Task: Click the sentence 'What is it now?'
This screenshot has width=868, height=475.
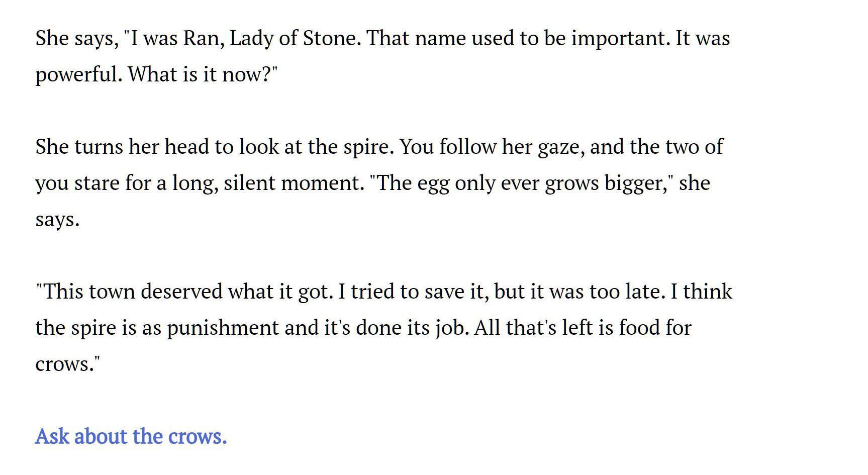Action: click(x=203, y=75)
